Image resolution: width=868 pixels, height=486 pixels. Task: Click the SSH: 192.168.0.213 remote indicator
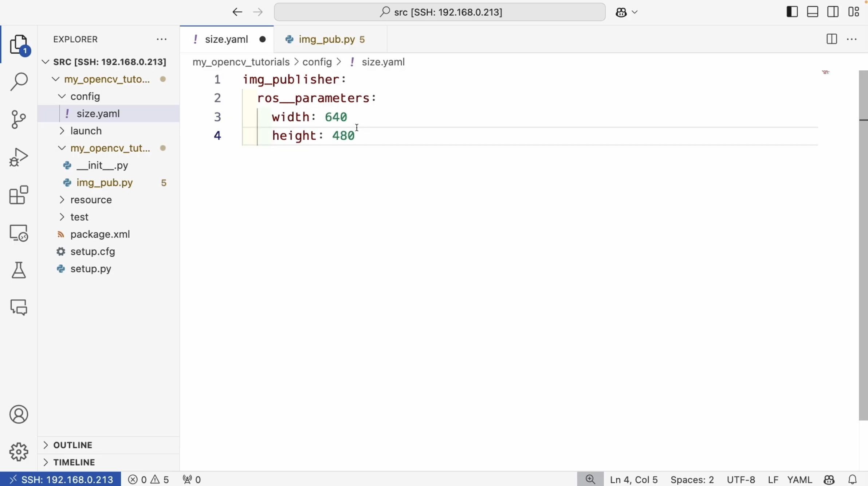click(61, 479)
